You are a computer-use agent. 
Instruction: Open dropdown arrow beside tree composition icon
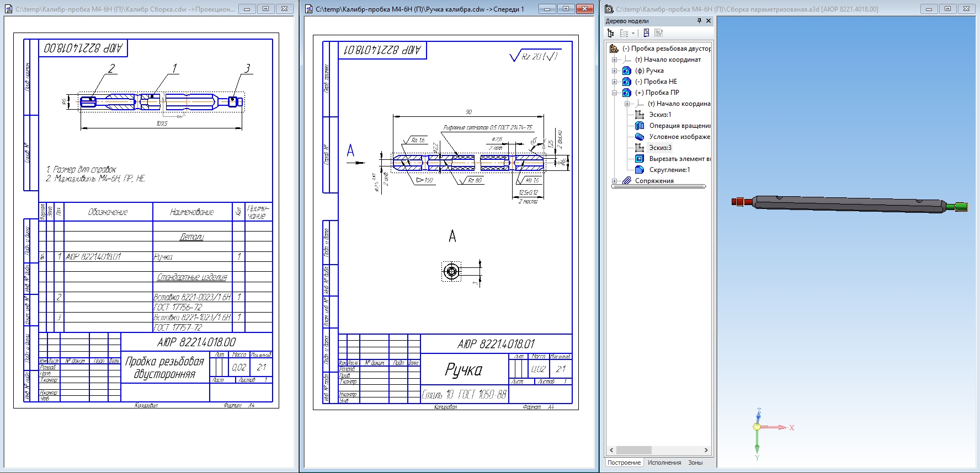pos(633,33)
